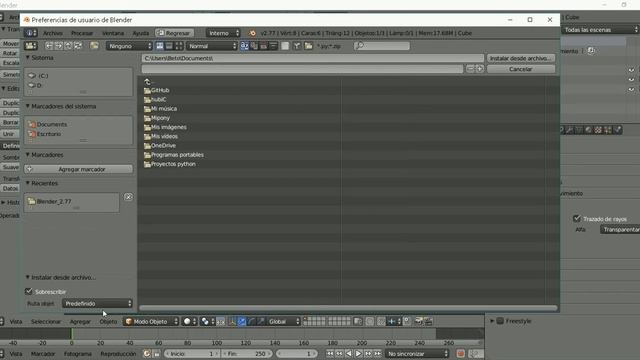Image resolution: width=640 pixels, height=360 pixels.
Task: Open Modo Objeto mode dropdown
Action: point(151,321)
